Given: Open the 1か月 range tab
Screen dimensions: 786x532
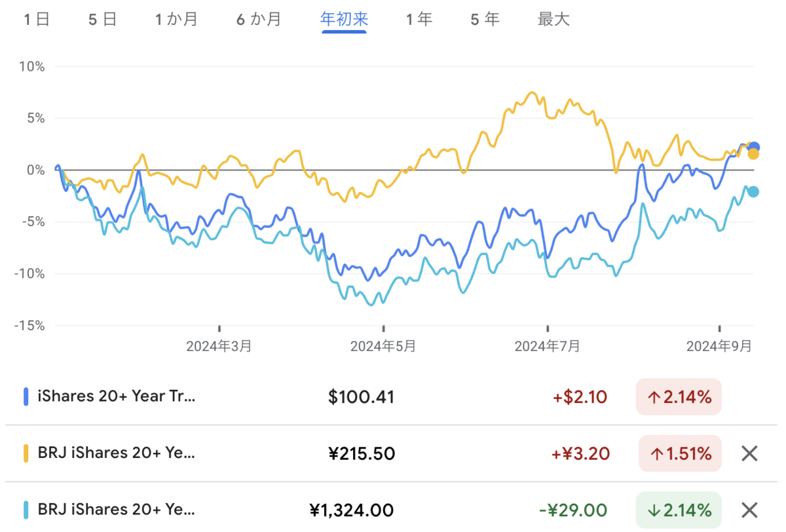Looking at the screenshot, I should pyautogui.click(x=177, y=19).
